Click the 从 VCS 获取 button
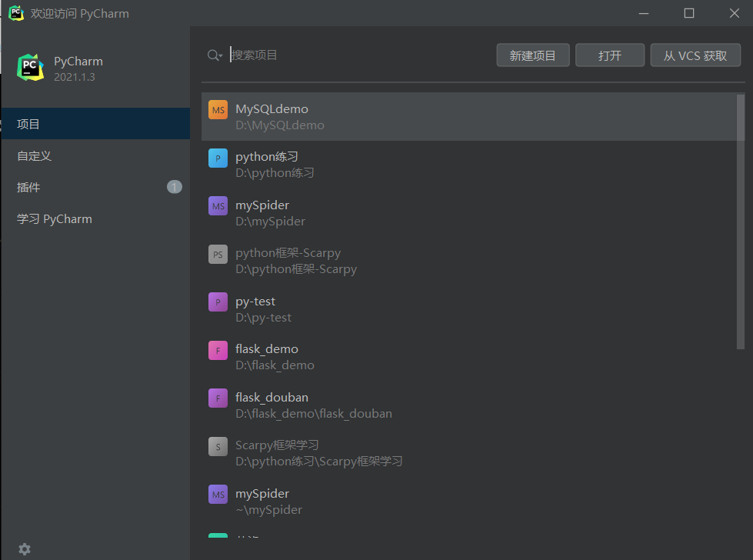This screenshot has height=560, width=753. pyautogui.click(x=695, y=55)
